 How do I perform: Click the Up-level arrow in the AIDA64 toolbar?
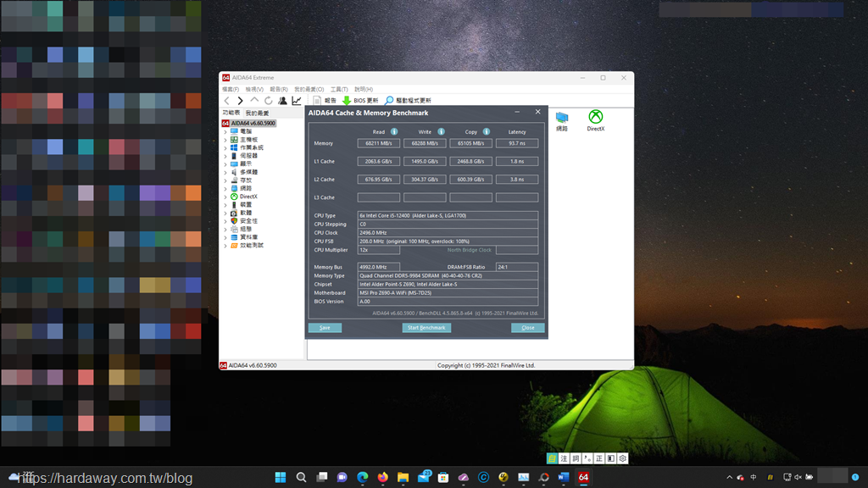click(x=254, y=100)
